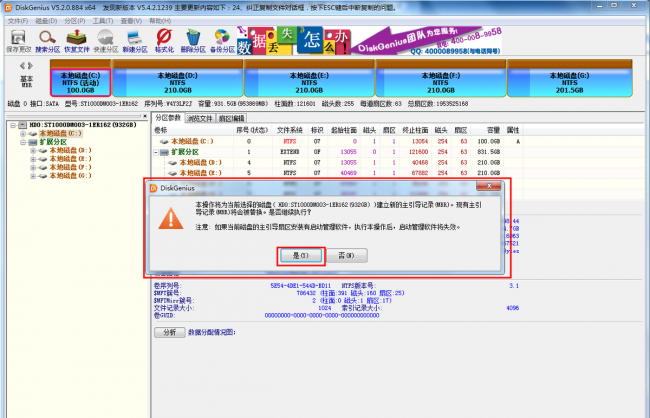Screen dimensions: 650x418
Task: Expand 本地磁盘(G:) in the tree
Action: pos(33,176)
